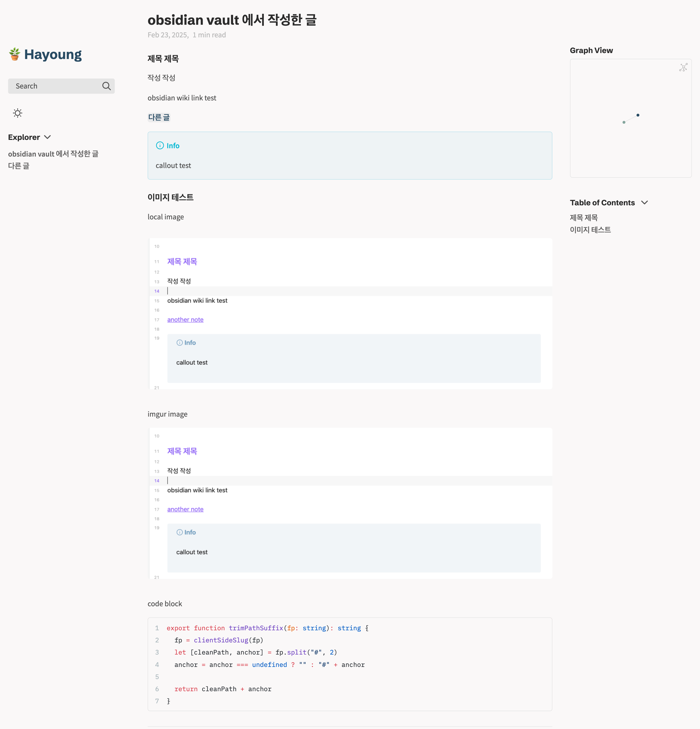Click the potted plant logo icon
Image resolution: width=700 pixels, height=729 pixels.
(15, 54)
